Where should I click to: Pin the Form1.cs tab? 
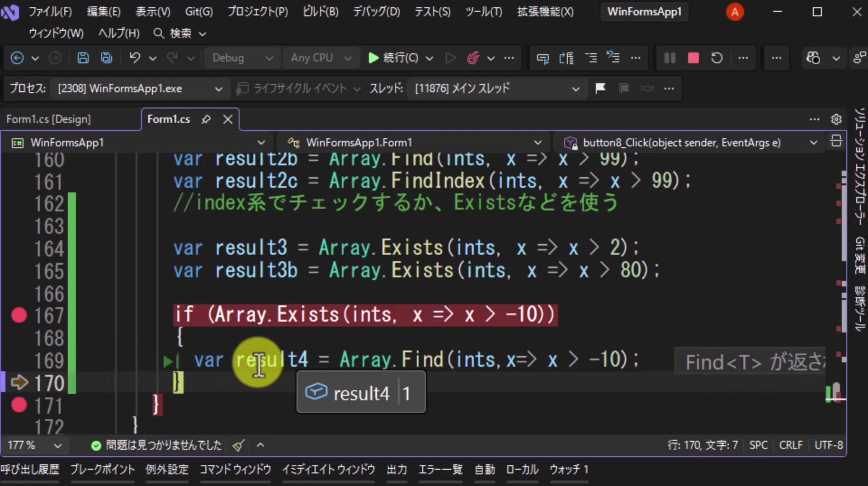point(206,119)
